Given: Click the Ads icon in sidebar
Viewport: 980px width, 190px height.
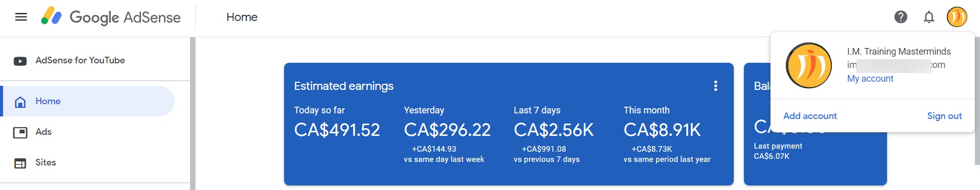Looking at the screenshot, I should pyautogui.click(x=20, y=133).
